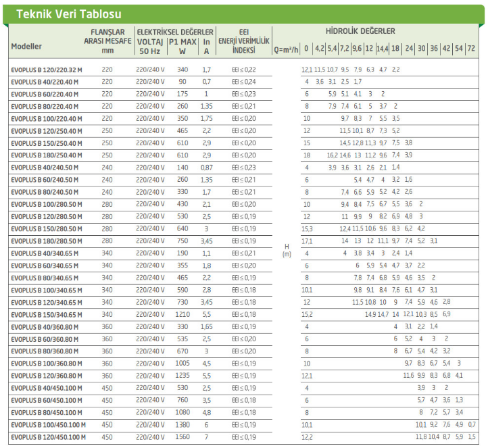488x448 pixels.
Task: Click P1 MAX value 1235
Action: click(182, 376)
